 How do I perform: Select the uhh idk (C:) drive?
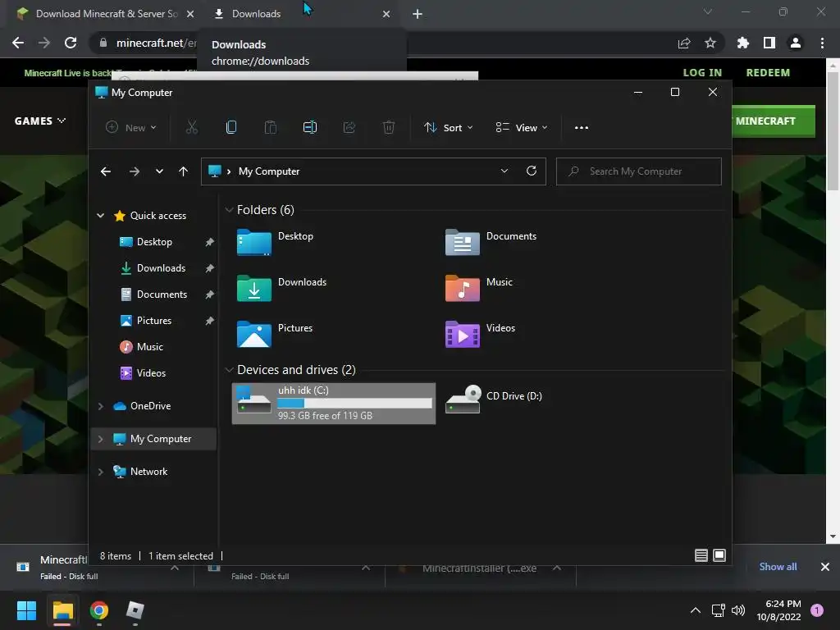pyautogui.click(x=333, y=404)
